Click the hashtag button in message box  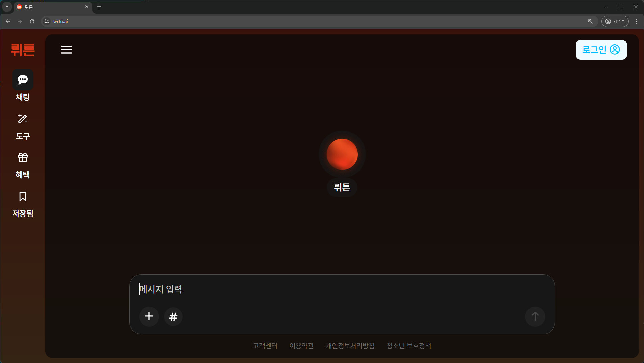173,317
